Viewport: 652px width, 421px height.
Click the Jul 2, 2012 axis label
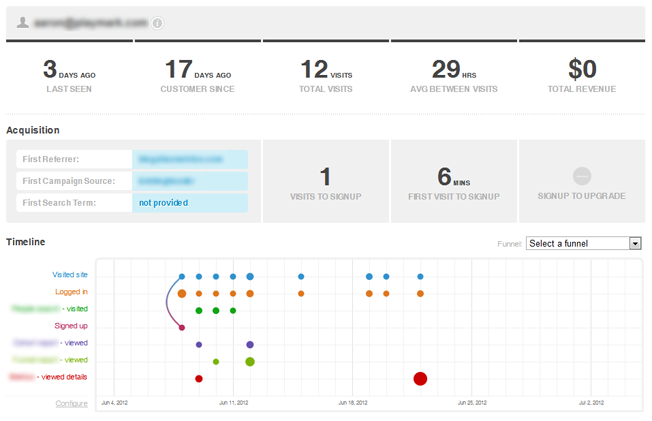pyautogui.click(x=591, y=403)
